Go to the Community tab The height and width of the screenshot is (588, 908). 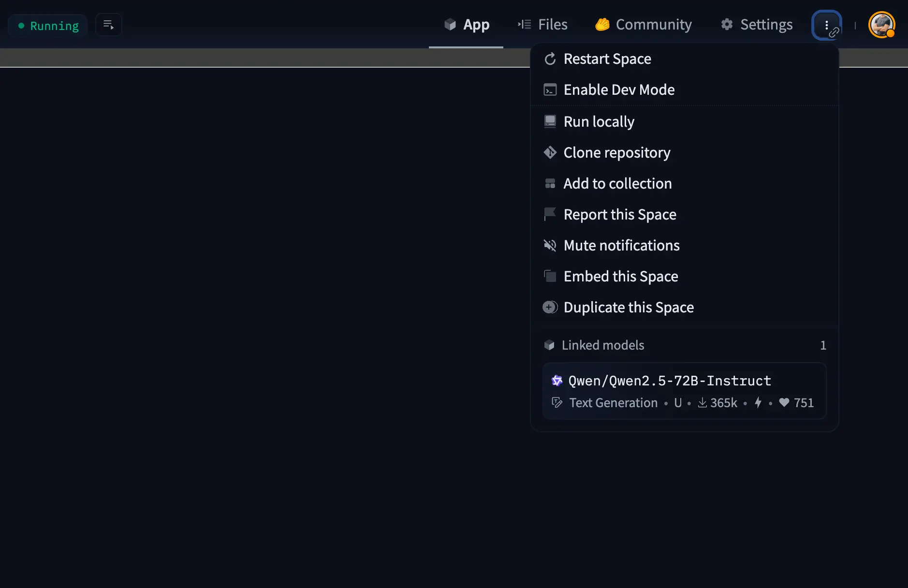coord(643,25)
